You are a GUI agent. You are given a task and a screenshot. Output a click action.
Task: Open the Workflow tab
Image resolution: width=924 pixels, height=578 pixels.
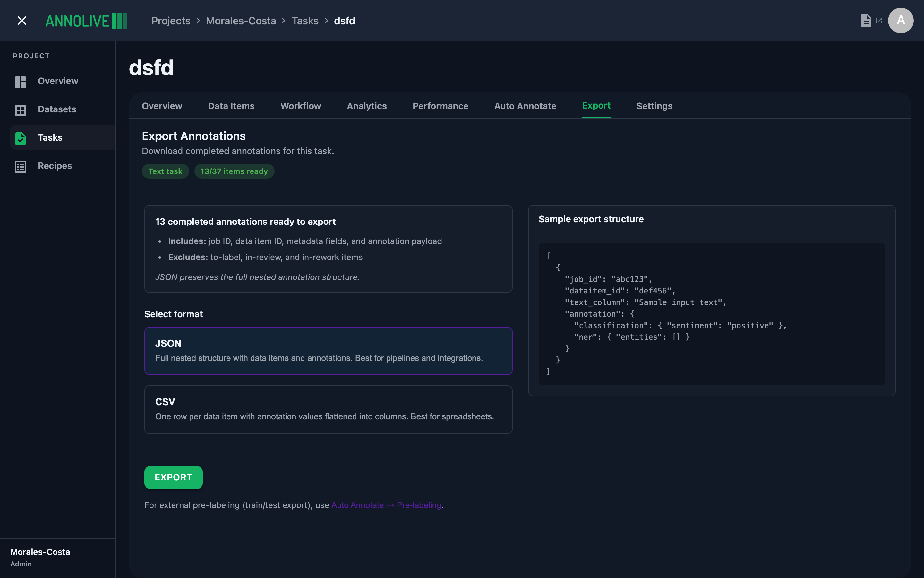301,106
